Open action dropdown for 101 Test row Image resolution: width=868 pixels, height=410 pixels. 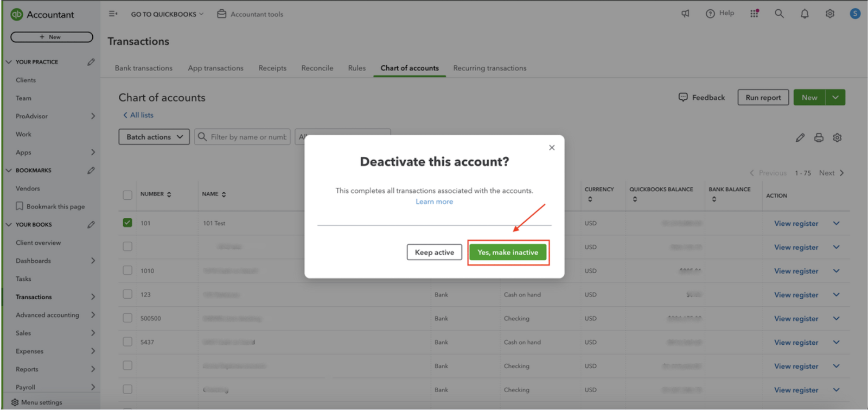pos(836,223)
